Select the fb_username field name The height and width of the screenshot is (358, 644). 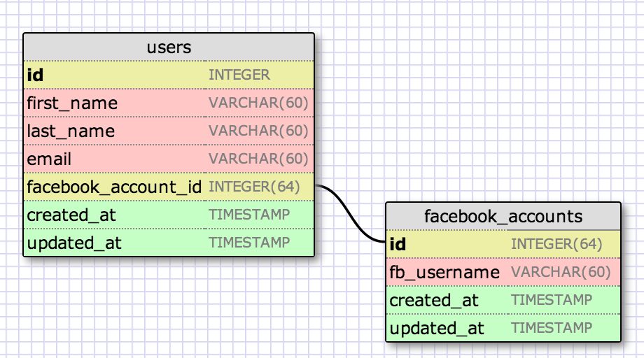pos(444,272)
